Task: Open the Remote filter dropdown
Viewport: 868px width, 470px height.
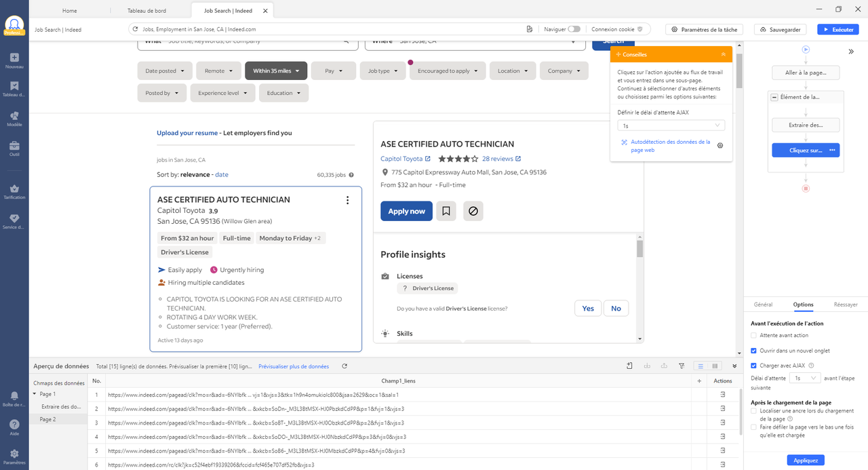Action: pos(218,71)
